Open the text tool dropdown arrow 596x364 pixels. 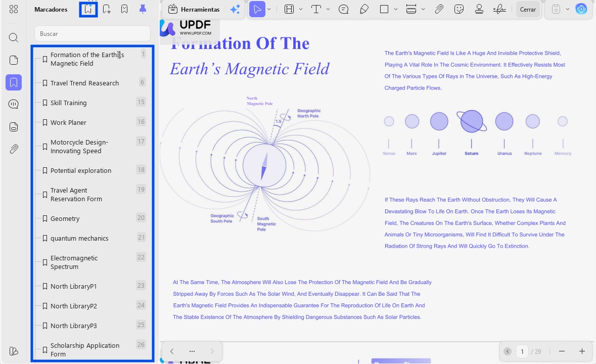point(327,9)
